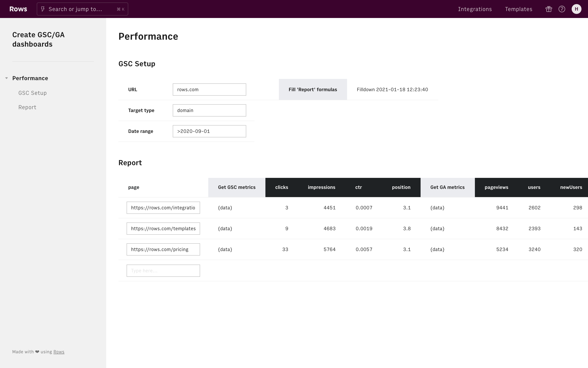This screenshot has height=368, width=588.
Task: Select the users column header
Action: (534, 187)
